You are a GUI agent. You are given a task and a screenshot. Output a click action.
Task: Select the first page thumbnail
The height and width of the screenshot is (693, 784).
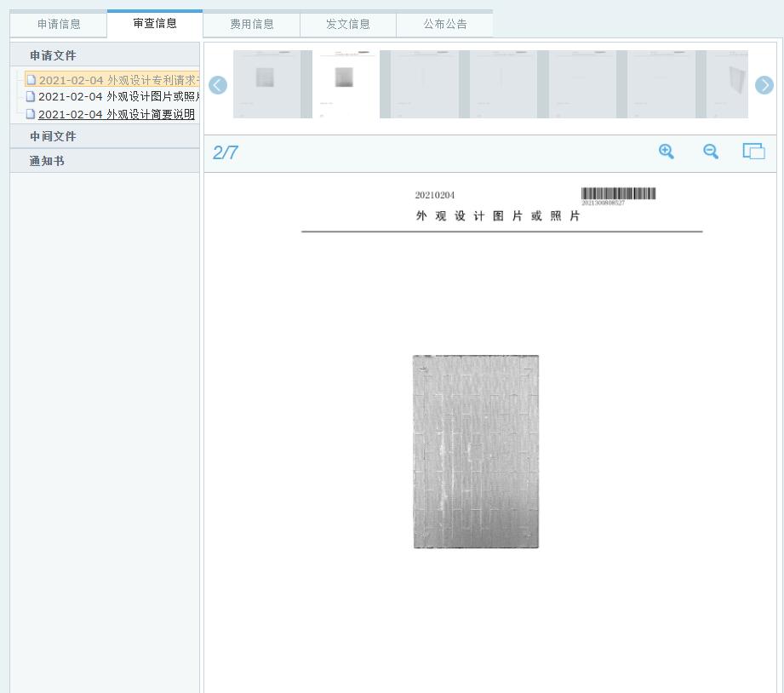coord(266,83)
